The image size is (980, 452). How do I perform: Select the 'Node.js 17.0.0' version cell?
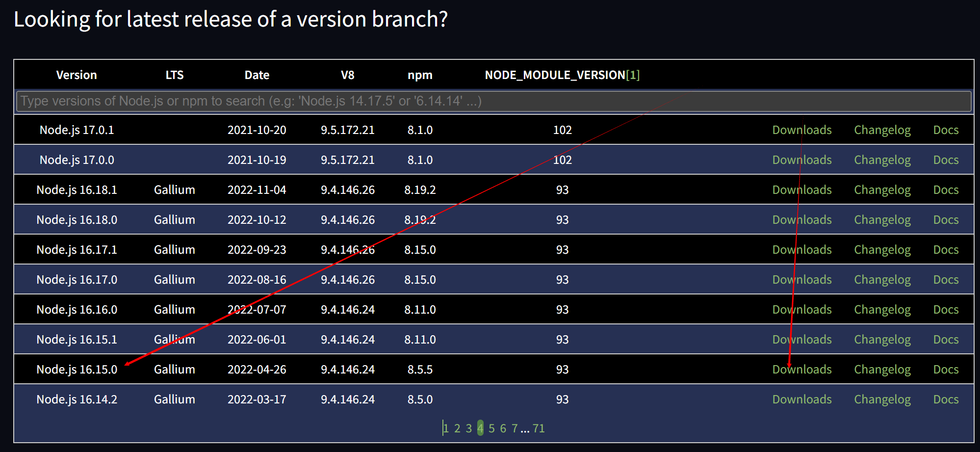point(77,160)
